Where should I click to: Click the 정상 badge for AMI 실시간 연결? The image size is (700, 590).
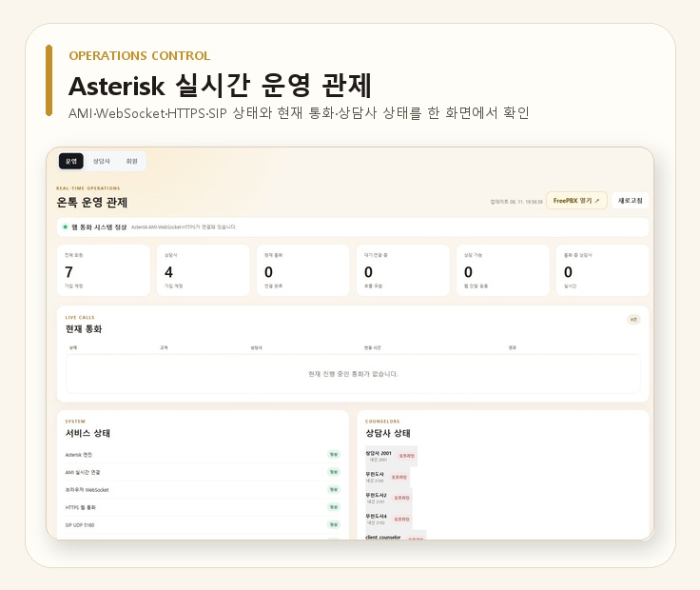click(x=334, y=472)
